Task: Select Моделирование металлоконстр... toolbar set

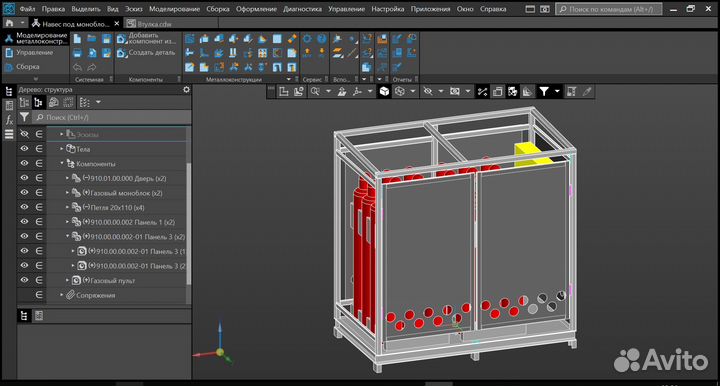Action: coord(36,39)
